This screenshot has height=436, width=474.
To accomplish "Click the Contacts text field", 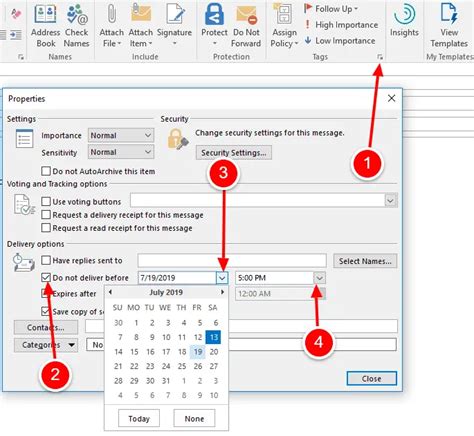I will [241, 326].
